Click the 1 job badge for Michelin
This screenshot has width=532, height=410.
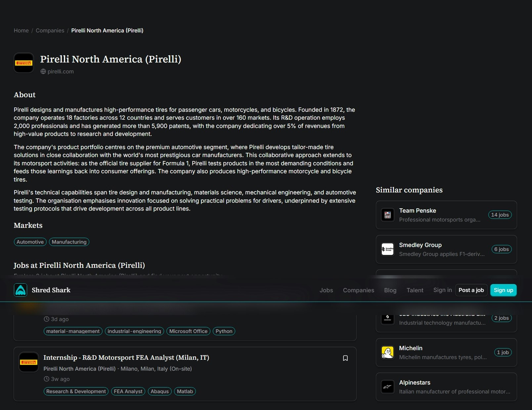click(x=503, y=352)
